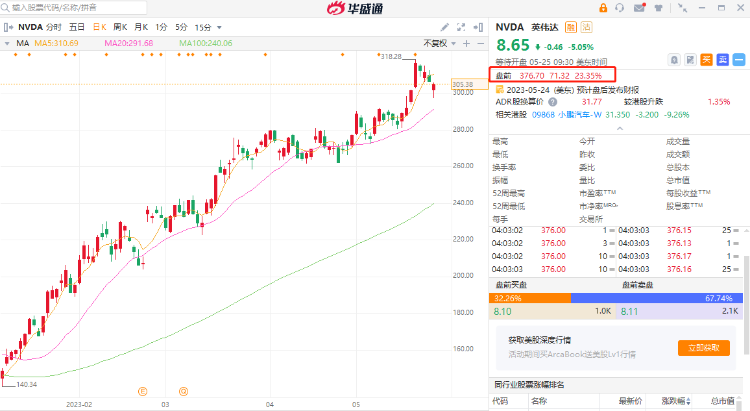Switch to the 分时 intraday chart tab
Viewport: 750px width, 411px height.
point(54,27)
